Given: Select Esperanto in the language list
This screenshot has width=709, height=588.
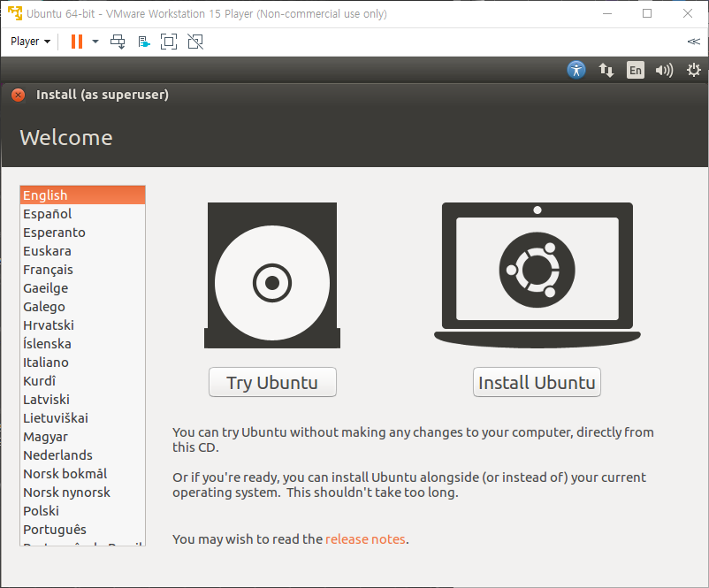Looking at the screenshot, I should pos(83,232).
